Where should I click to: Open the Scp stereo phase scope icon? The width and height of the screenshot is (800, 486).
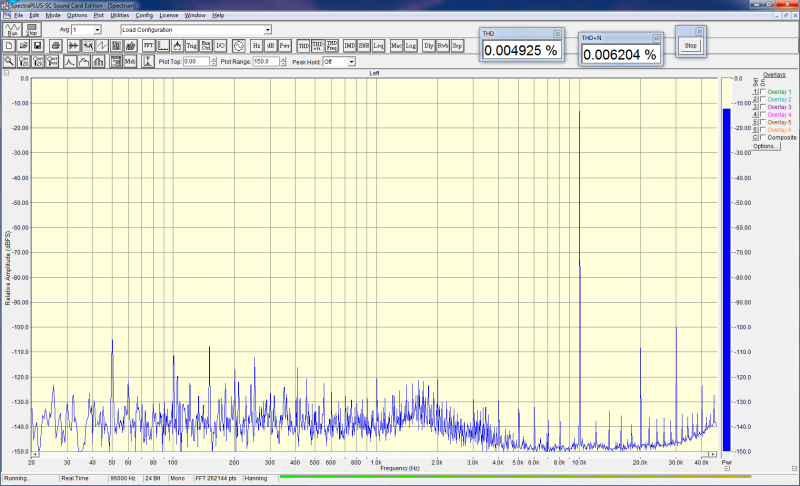457,46
